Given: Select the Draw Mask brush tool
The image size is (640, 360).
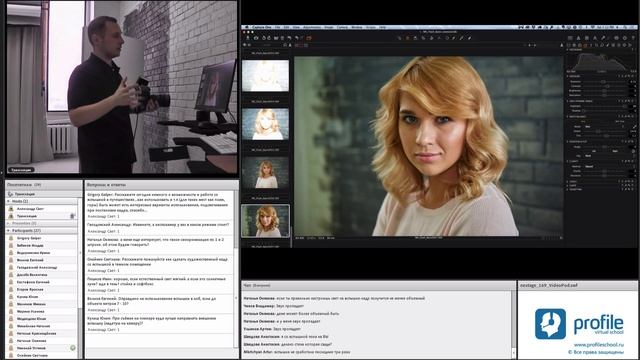Looking at the screenshot, I should point(454,38).
